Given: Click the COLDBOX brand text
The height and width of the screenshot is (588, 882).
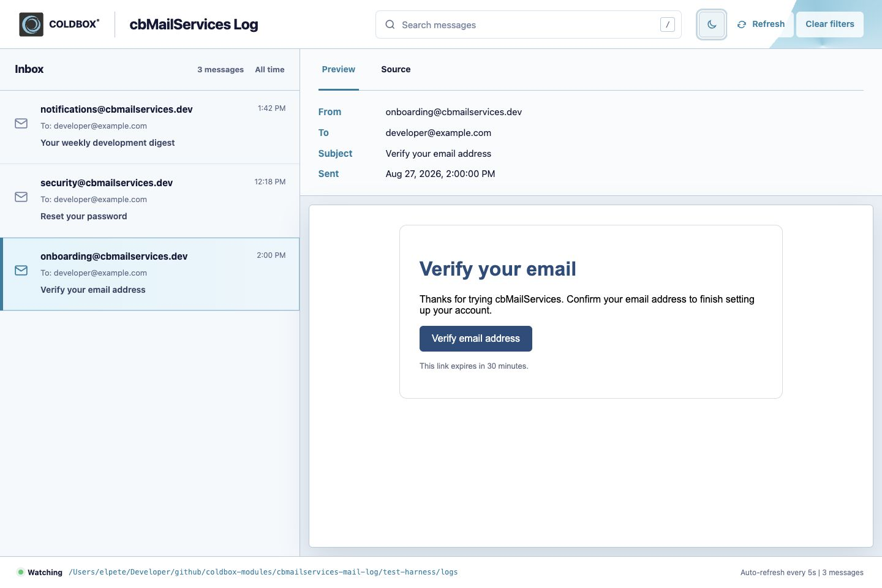Looking at the screenshot, I should tap(74, 24).
